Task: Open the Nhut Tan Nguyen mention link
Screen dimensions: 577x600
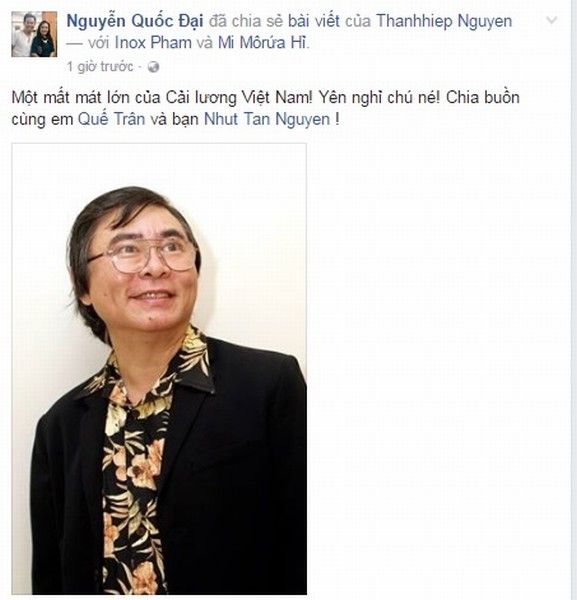Action: click(267, 119)
